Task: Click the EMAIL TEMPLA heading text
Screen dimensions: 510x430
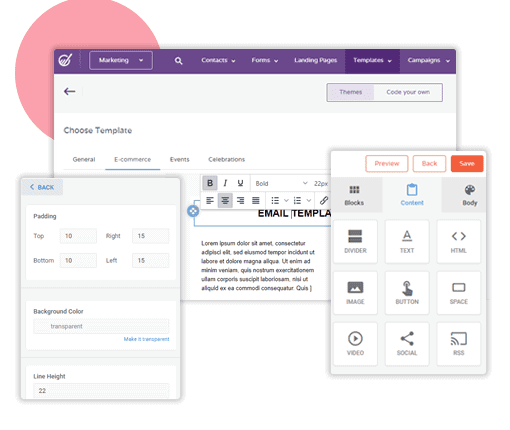Action: (x=294, y=213)
